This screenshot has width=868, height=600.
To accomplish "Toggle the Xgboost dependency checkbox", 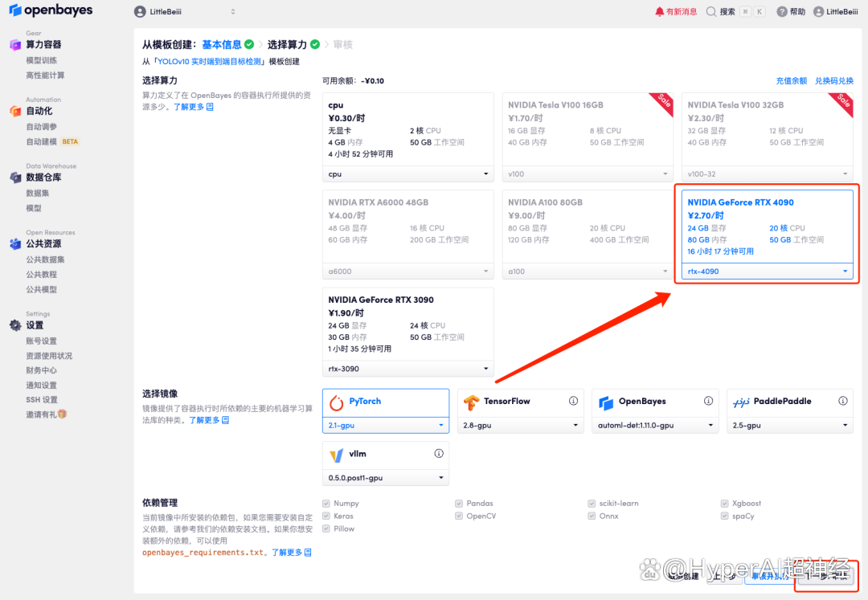I will point(725,504).
